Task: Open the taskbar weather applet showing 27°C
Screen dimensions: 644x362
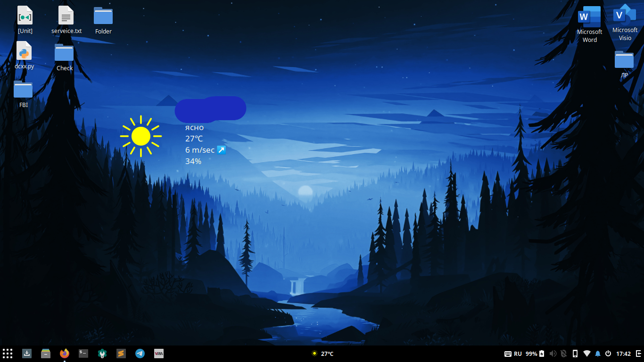Action: tap(322, 354)
